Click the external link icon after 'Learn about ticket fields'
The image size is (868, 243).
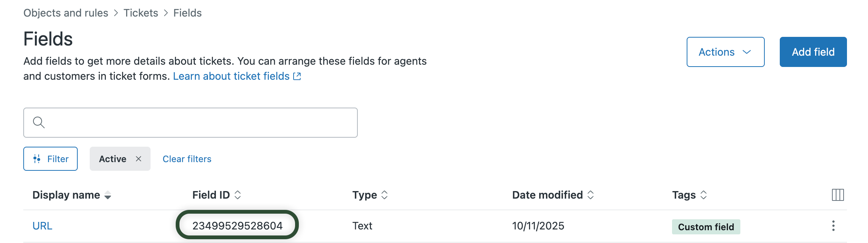click(x=297, y=76)
